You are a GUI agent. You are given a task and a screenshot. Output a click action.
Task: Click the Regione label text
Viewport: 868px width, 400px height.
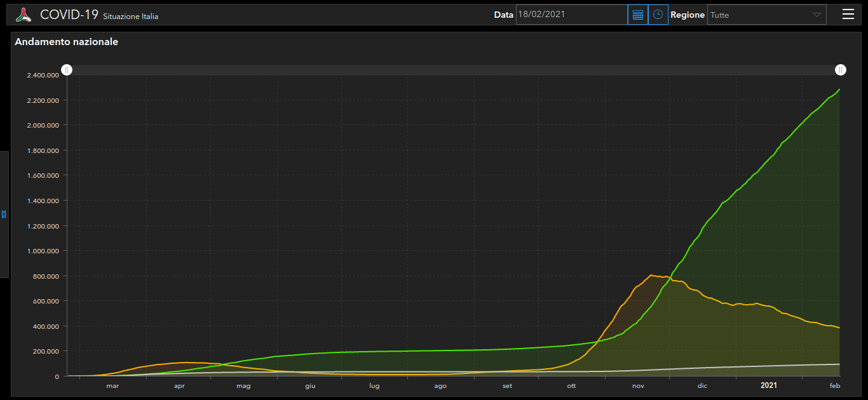[x=688, y=15]
